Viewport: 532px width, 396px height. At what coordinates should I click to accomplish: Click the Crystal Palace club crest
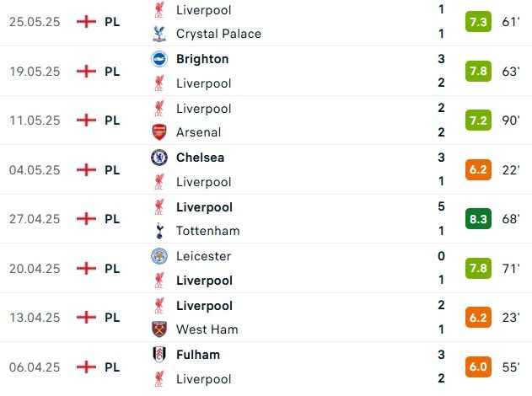pos(159,35)
